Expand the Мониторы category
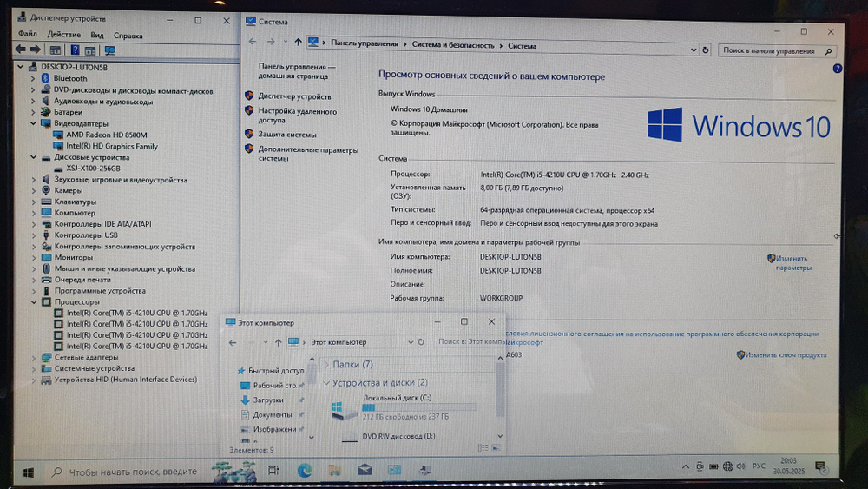The height and width of the screenshot is (489, 868). coord(34,257)
